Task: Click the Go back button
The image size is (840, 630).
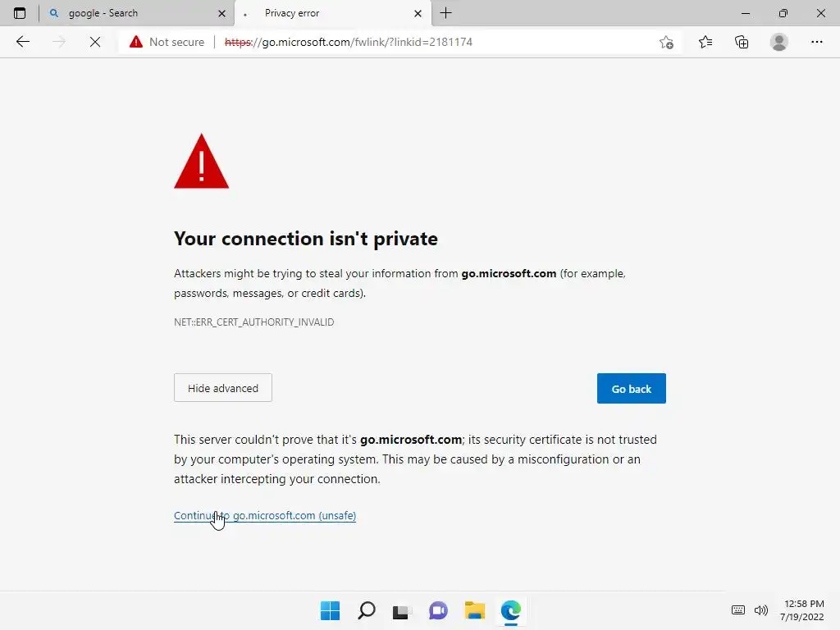Action: click(x=631, y=389)
